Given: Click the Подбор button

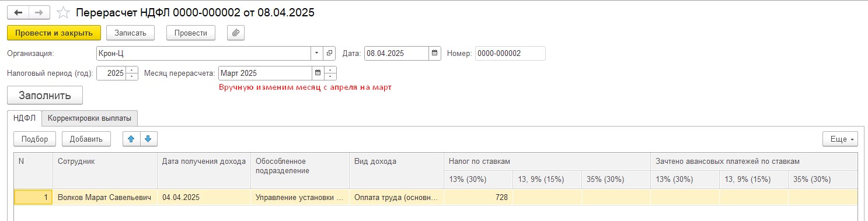Looking at the screenshot, I should pos(35,139).
